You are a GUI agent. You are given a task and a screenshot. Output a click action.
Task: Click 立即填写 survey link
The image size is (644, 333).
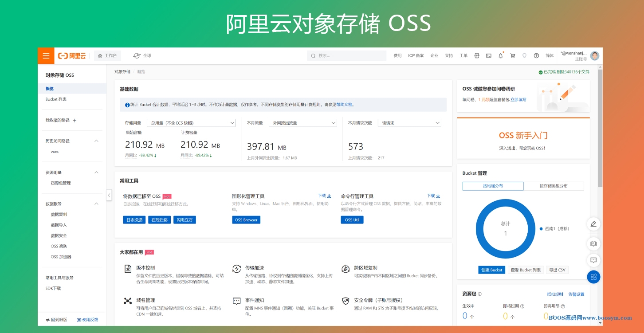pyautogui.click(x=518, y=100)
